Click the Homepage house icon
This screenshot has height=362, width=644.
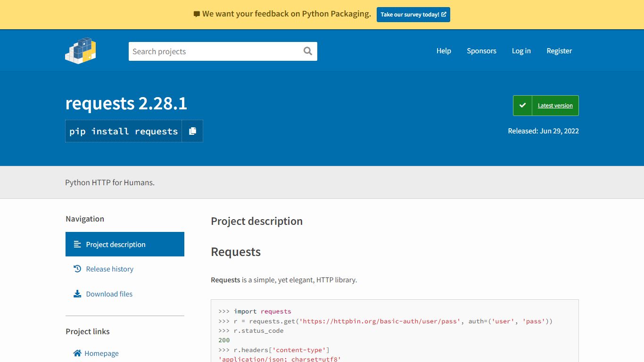pos(77,353)
